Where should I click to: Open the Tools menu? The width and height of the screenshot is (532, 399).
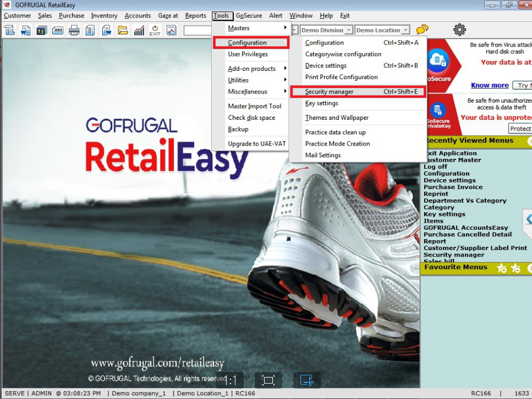point(221,15)
